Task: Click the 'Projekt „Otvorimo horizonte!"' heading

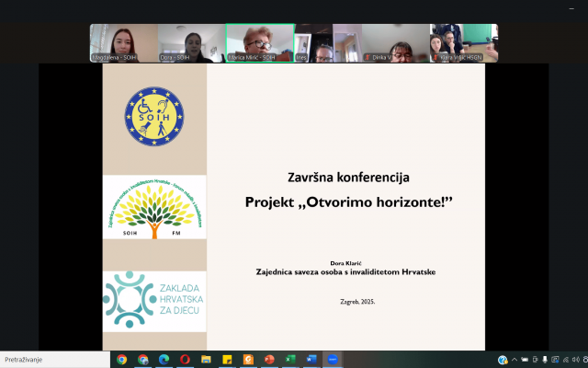Action: click(x=349, y=202)
